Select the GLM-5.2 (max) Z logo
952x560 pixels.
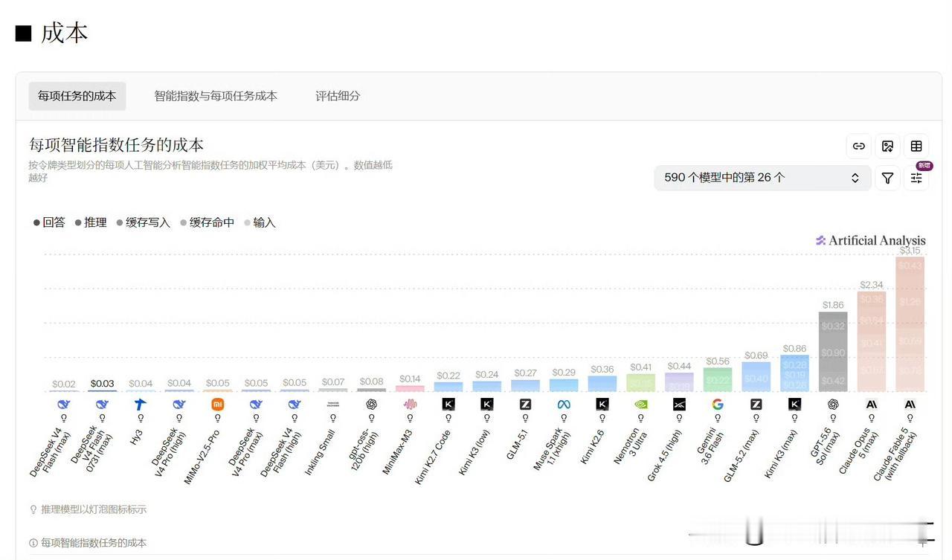click(756, 405)
